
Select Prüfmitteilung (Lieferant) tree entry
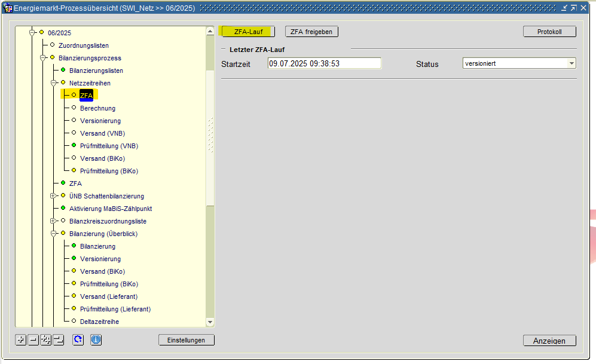(x=115, y=309)
